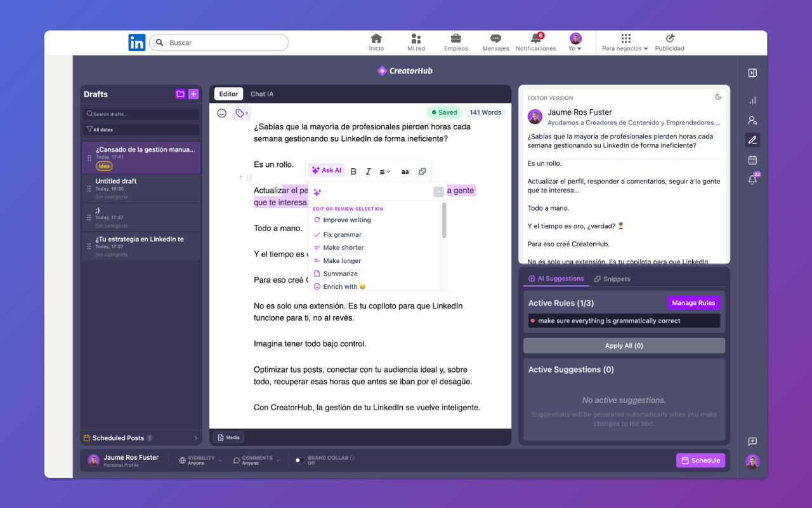Select the pen editor icon in right sidebar
Viewport: 812px width, 508px height.
click(x=752, y=140)
